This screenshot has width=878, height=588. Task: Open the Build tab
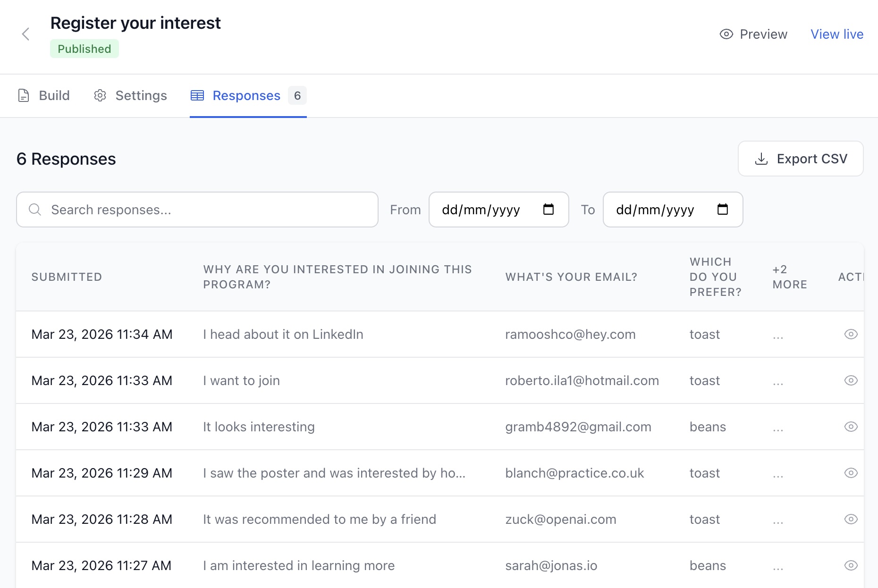click(x=54, y=95)
